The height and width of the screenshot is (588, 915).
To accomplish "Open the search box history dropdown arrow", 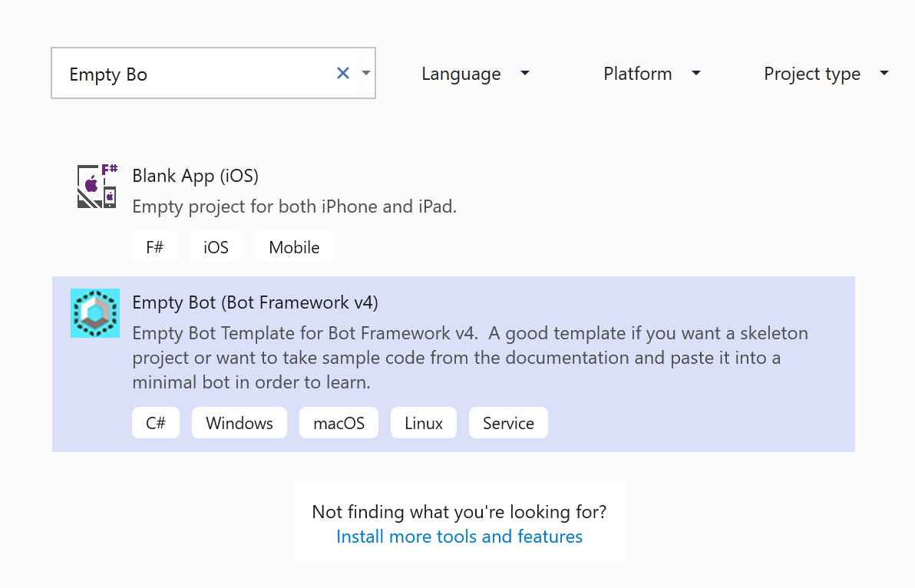I will click(366, 73).
